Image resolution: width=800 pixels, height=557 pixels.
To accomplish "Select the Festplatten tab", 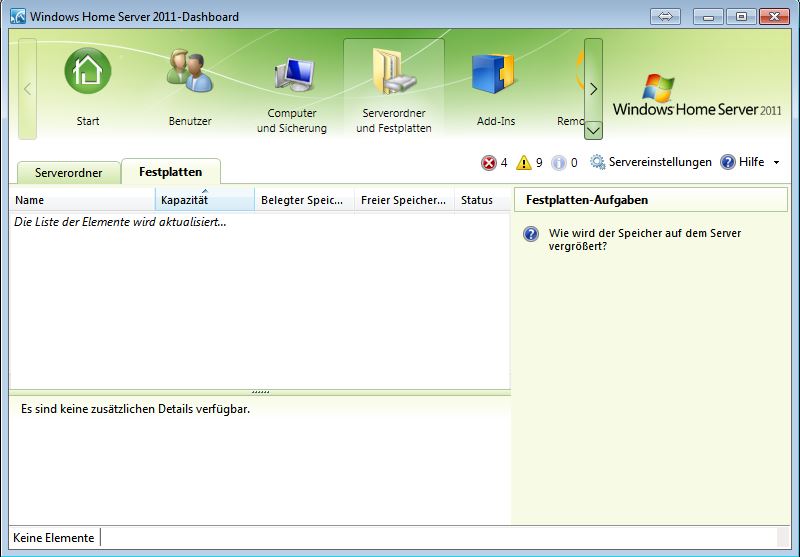I will click(x=170, y=172).
